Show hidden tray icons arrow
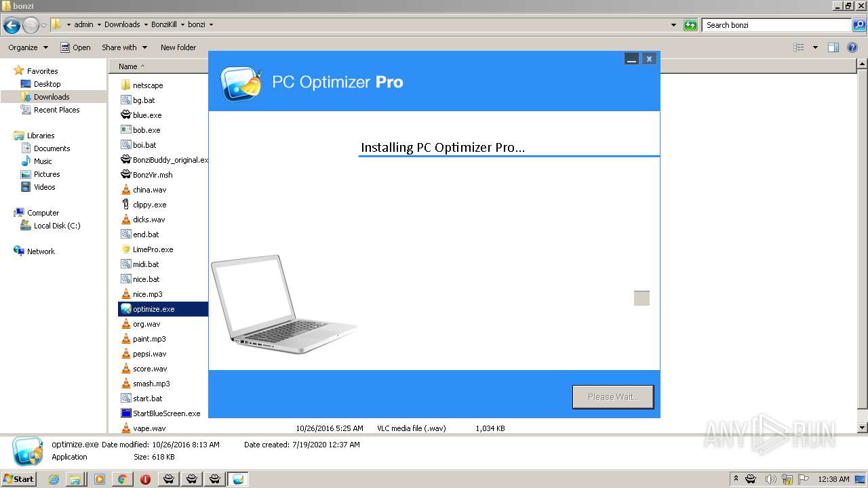Viewport: 868px width, 488px height. coord(736,479)
